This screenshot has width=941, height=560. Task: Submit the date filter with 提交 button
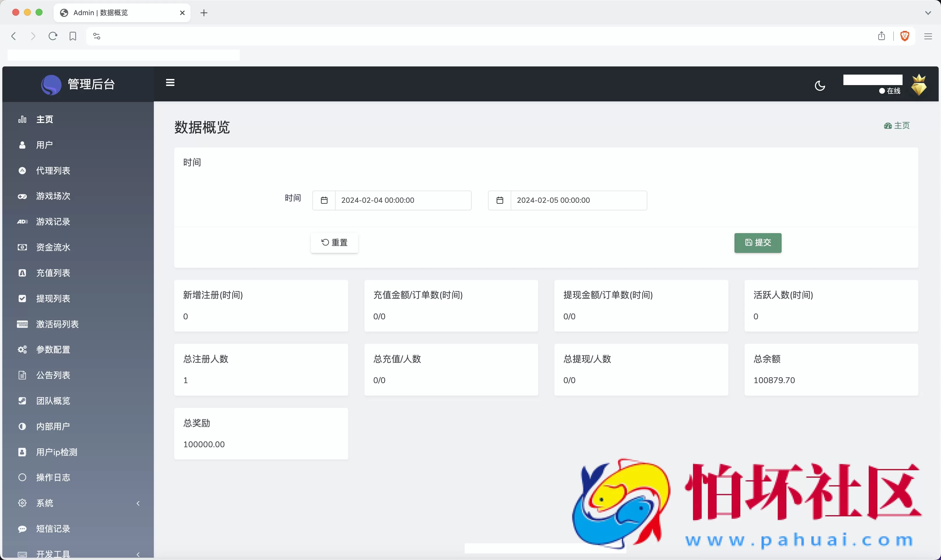point(757,243)
